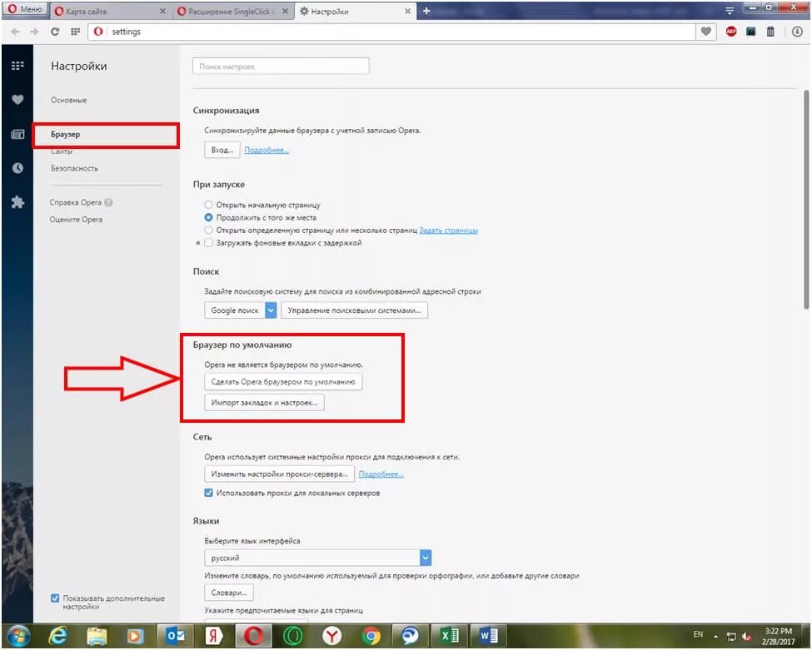Open Excel from the taskbar

point(449,636)
